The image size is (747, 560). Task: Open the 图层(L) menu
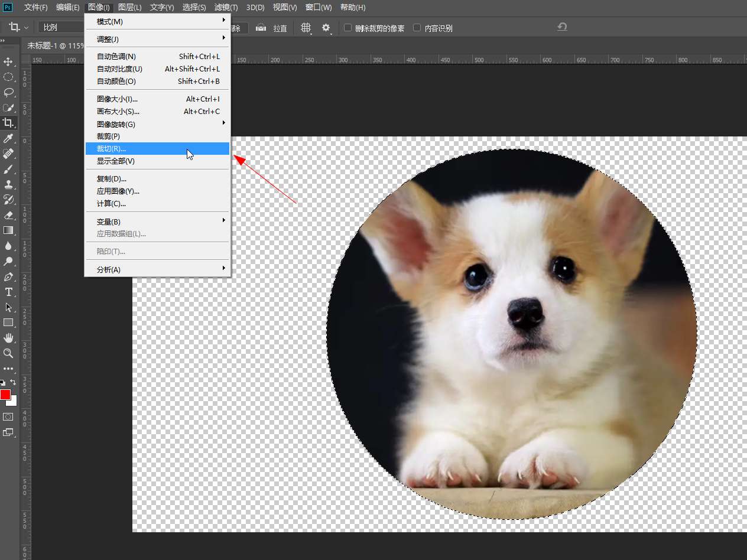point(130,7)
